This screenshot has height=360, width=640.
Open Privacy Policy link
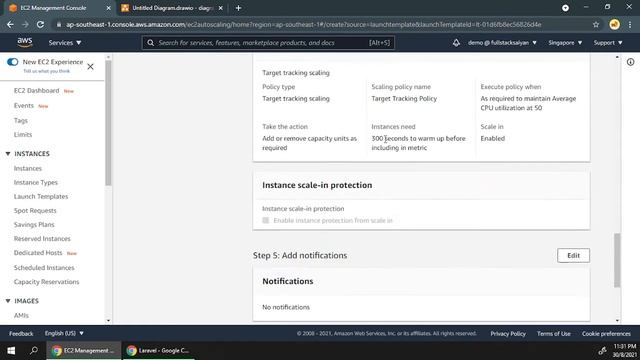point(508,333)
